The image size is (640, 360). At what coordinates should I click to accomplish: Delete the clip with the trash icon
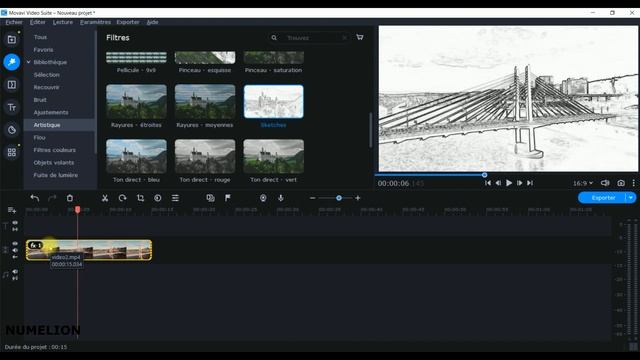pos(70,198)
